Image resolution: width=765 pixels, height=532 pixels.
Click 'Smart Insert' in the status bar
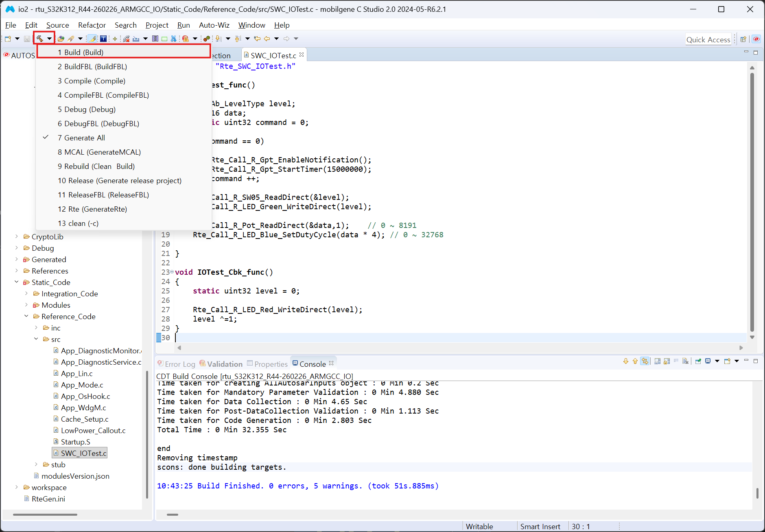pos(540,527)
